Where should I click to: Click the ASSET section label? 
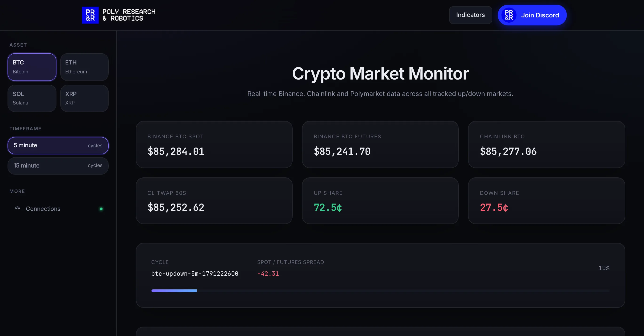coord(18,45)
